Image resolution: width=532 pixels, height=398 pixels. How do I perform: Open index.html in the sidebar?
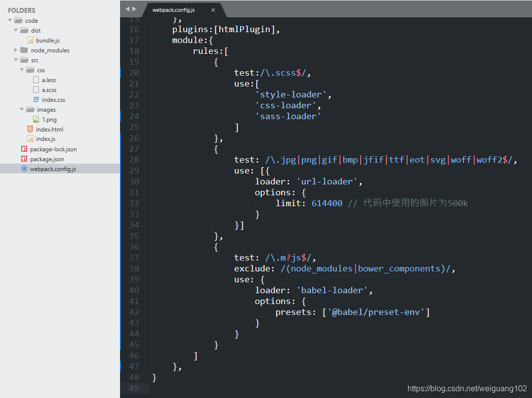click(49, 129)
